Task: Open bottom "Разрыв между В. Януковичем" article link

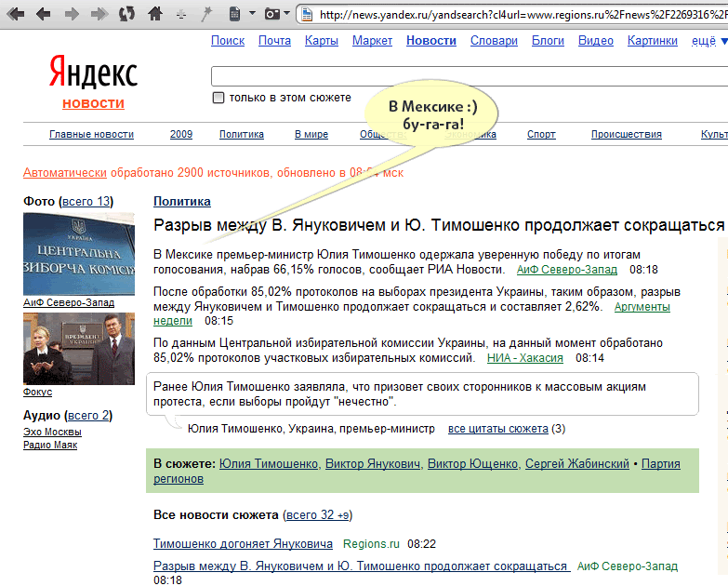Action: (x=362, y=566)
